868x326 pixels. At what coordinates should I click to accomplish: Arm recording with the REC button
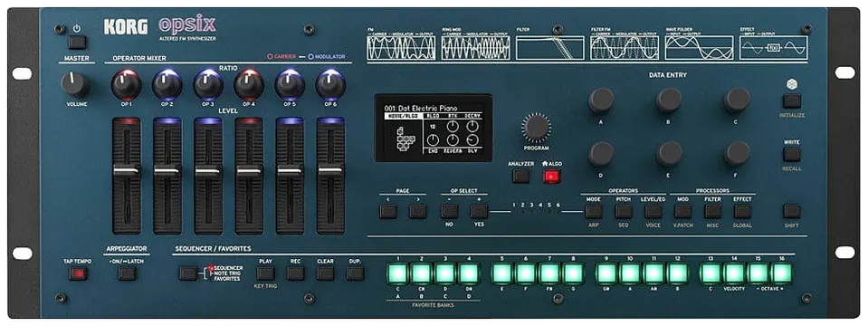(296, 273)
